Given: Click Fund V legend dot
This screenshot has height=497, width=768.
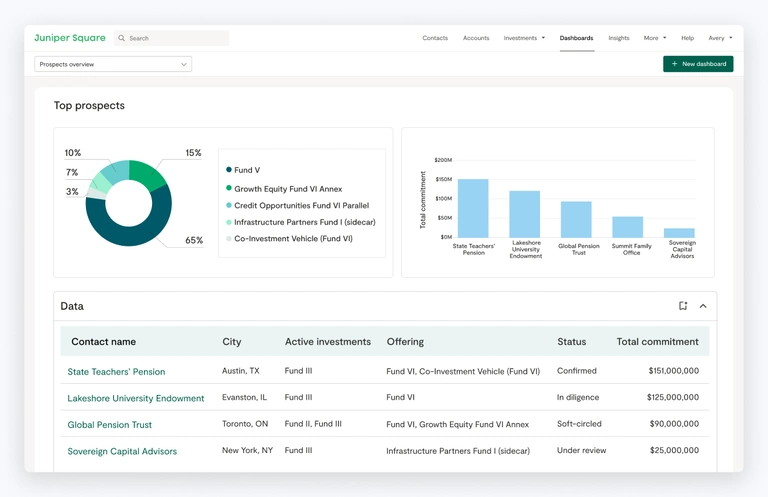Looking at the screenshot, I should click(229, 169).
